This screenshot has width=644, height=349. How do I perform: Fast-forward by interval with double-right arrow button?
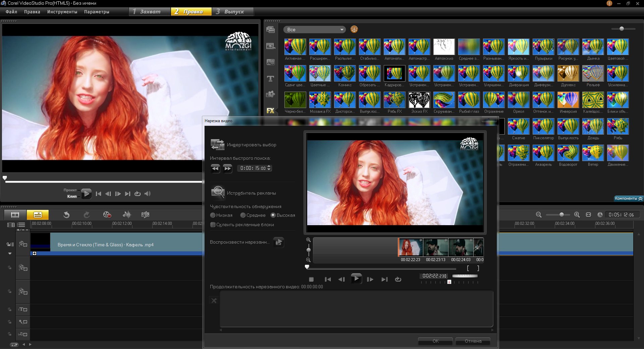click(x=227, y=168)
